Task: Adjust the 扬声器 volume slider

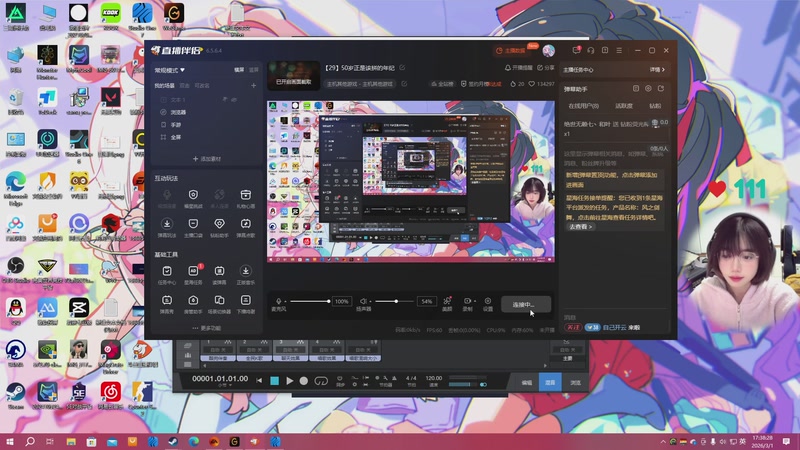Action: pos(394,301)
